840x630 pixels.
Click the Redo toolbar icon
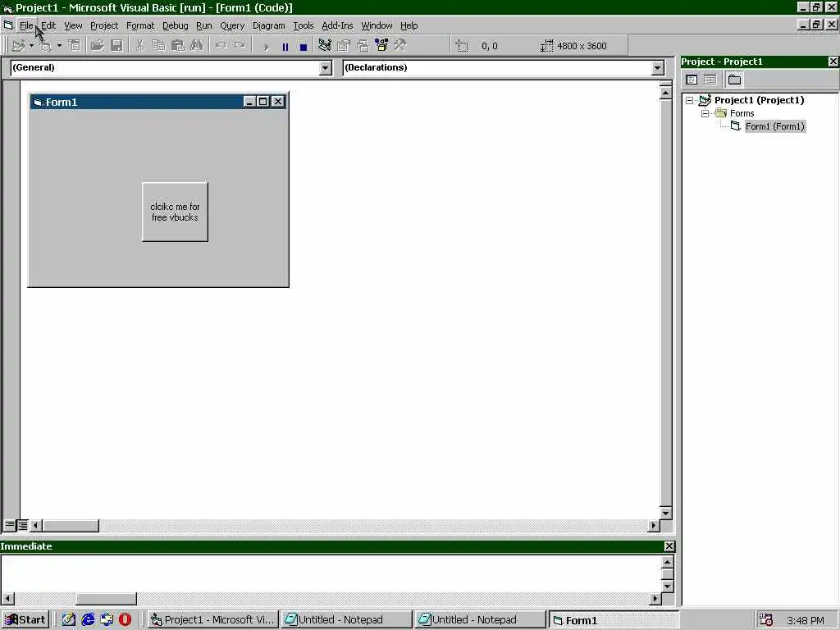[x=240, y=46]
